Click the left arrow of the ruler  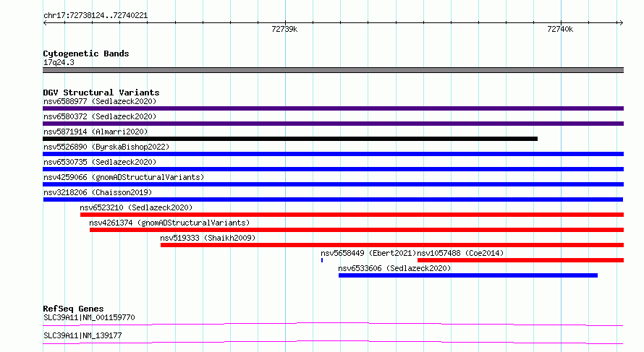click(45, 23)
